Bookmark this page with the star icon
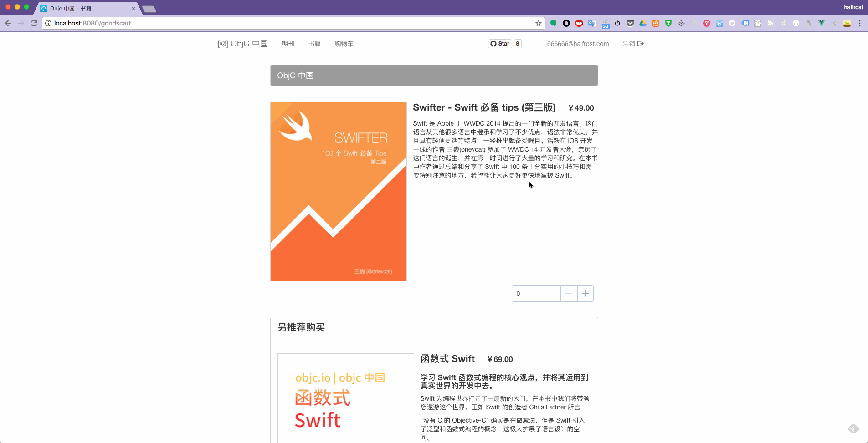868x443 pixels. click(x=539, y=23)
